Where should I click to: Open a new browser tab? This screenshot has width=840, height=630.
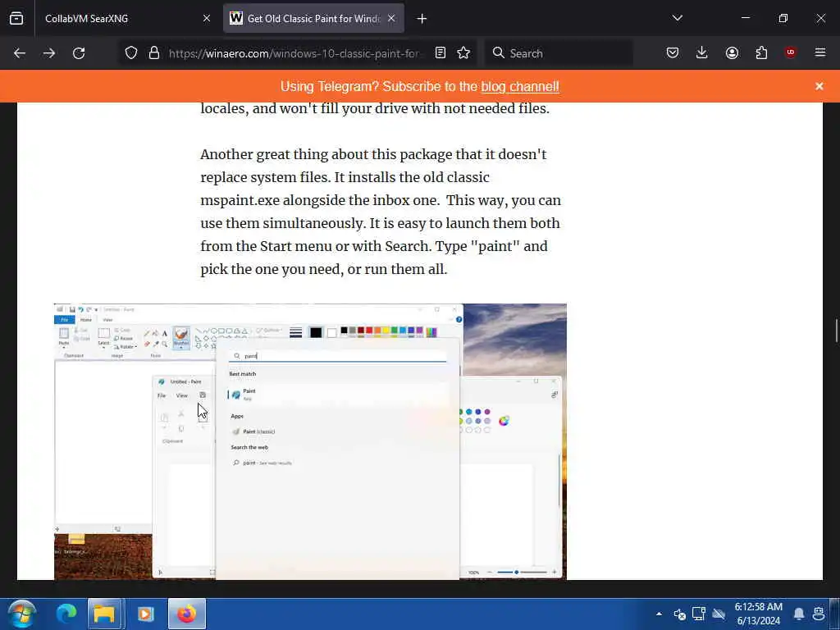[422, 19]
